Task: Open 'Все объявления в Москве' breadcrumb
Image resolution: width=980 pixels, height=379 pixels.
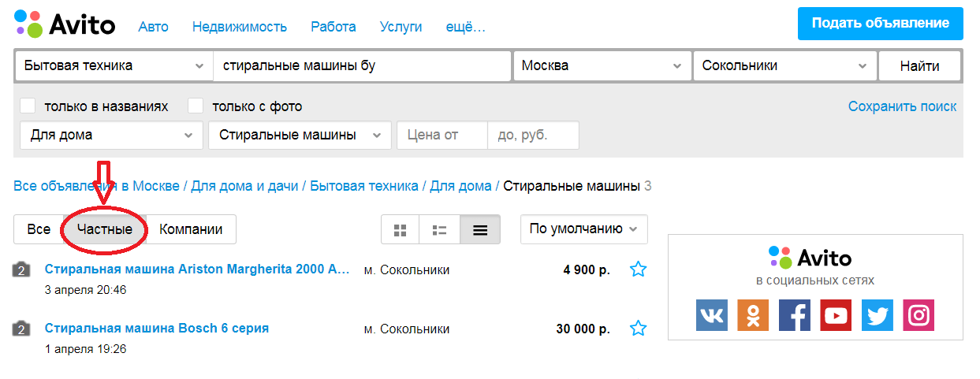Action: click(96, 187)
